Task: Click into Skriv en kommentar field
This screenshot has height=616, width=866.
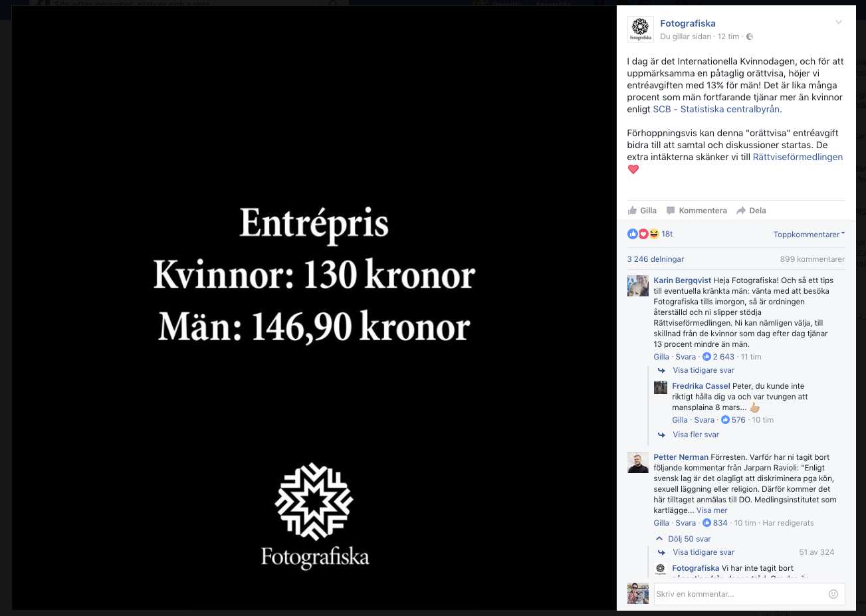Action: pyautogui.click(x=740, y=594)
